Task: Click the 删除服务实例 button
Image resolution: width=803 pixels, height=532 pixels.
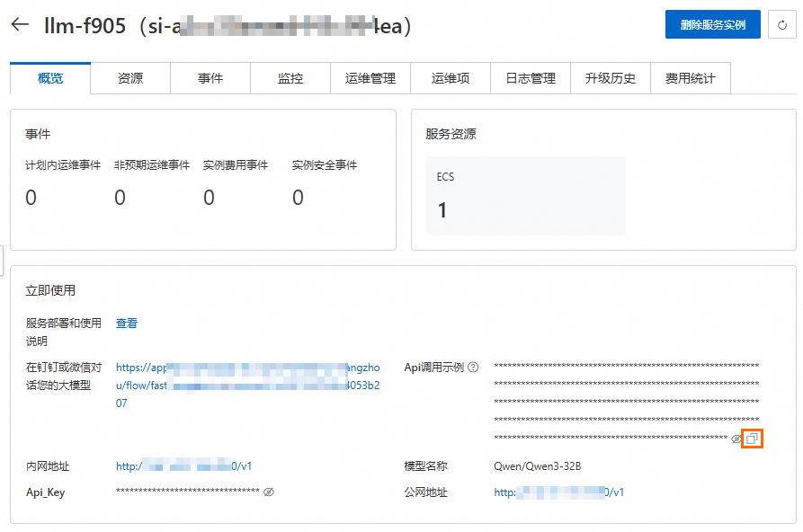Action: [713, 24]
